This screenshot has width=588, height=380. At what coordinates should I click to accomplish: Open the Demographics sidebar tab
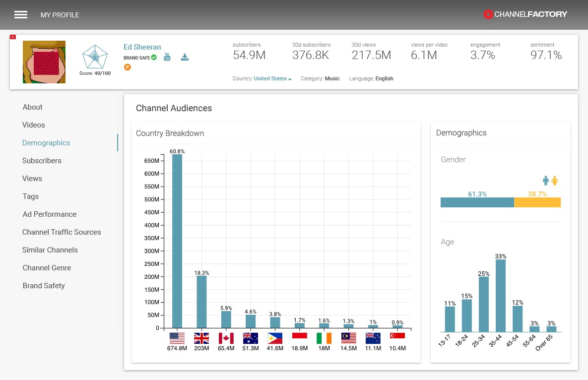click(46, 143)
